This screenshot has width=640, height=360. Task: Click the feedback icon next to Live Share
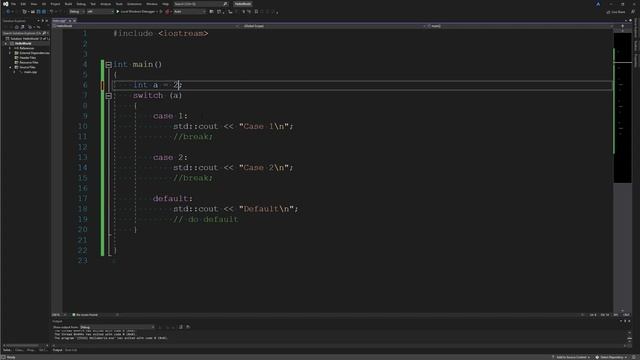coord(633,12)
